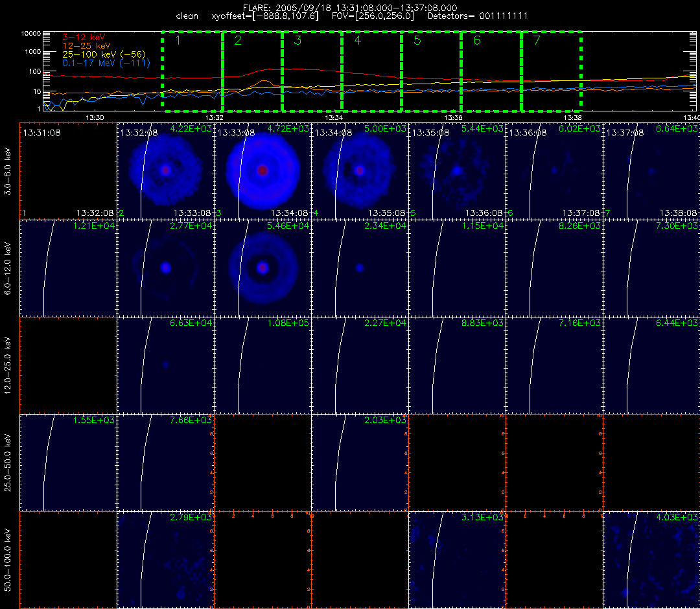Click the '3.0-6.0 keV' row label

[8, 172]
